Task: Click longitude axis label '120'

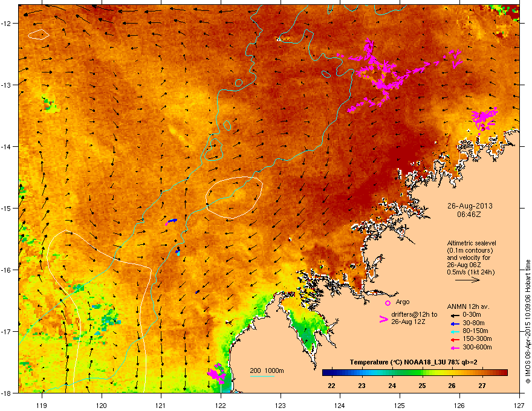Action: point(102,405)
